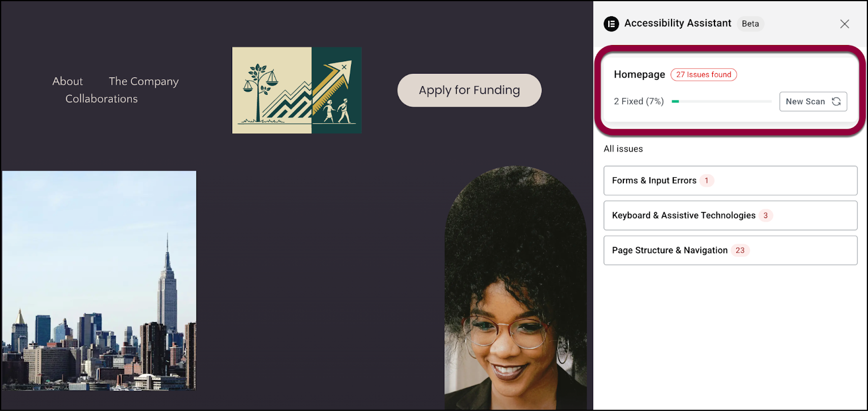Screen dimensions: 868x411
Task: Click the Homepage heading in panel
Action: (639, 75)
